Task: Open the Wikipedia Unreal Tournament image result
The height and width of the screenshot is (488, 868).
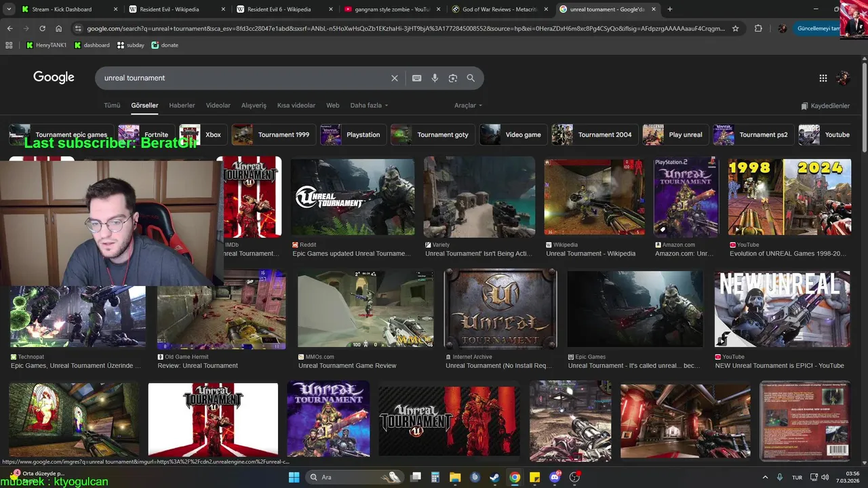Action: click(595, 197)
